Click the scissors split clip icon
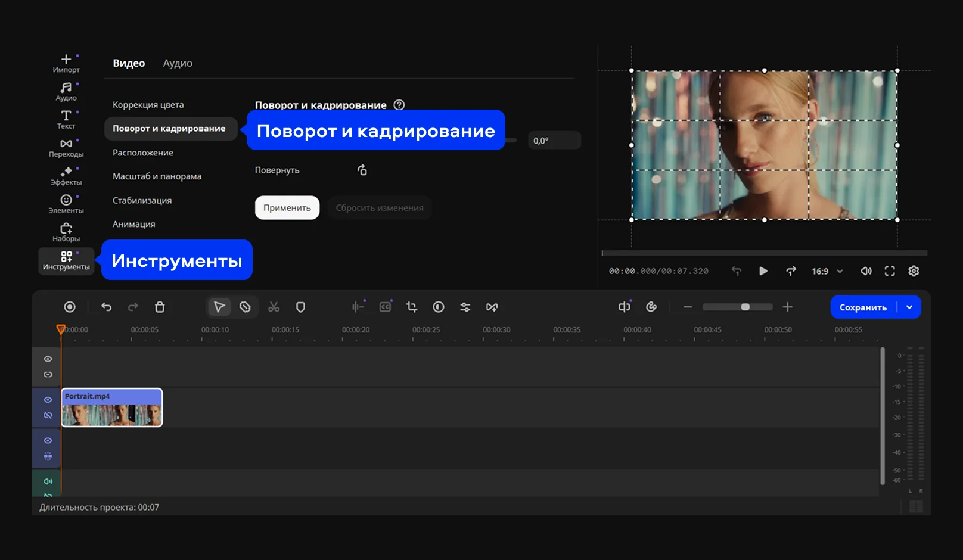This screenshot has width=963, height=560. coord(274,307)
